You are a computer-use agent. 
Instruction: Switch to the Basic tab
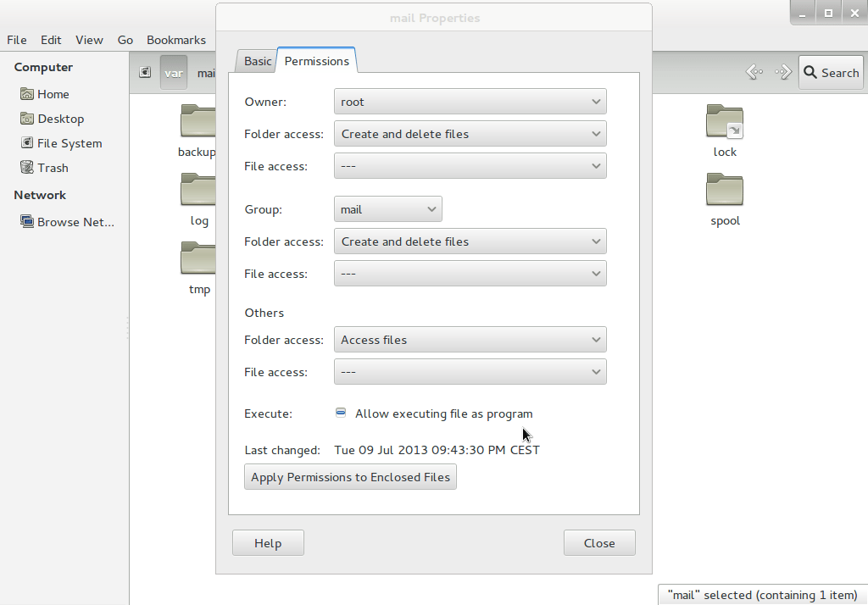tap(257, 60)
